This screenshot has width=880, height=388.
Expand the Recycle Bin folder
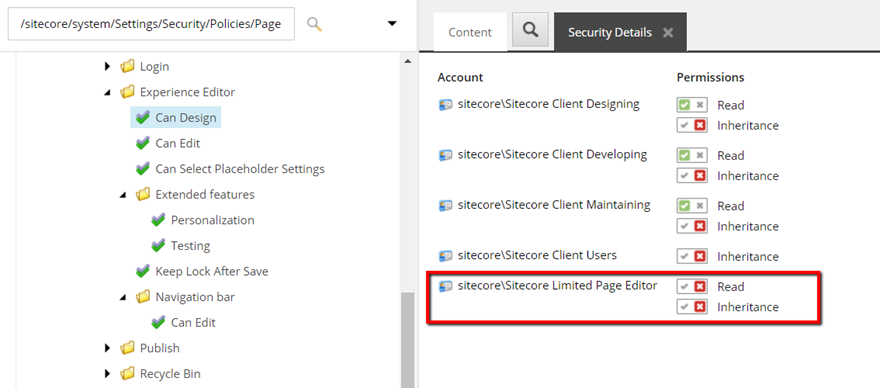(108, 374)
